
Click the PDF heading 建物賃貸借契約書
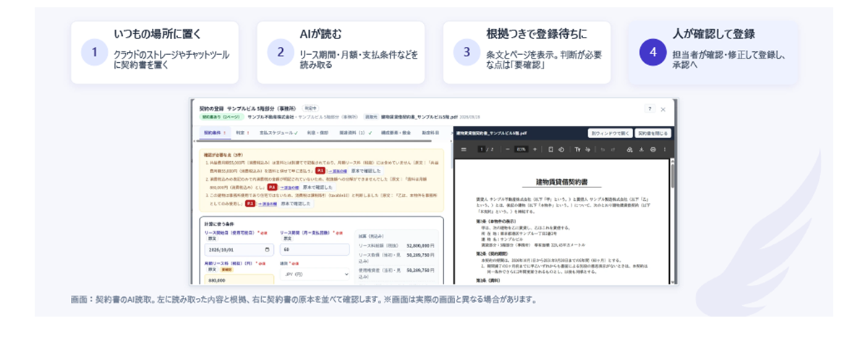pos(561,181)
